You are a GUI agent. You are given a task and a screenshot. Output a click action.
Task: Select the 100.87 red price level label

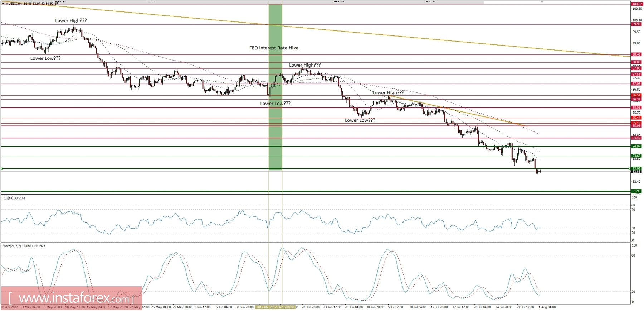tap(637, 4)
